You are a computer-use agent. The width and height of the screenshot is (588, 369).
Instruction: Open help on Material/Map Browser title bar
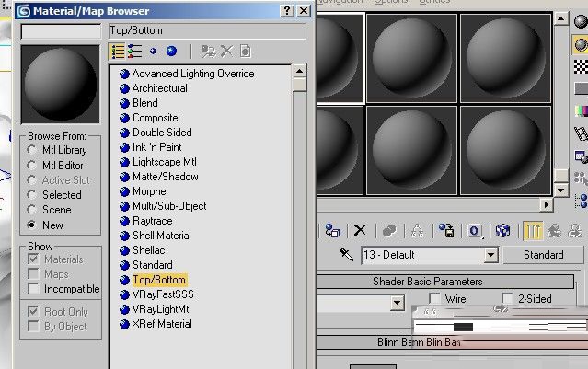click(x=287, y=10)
